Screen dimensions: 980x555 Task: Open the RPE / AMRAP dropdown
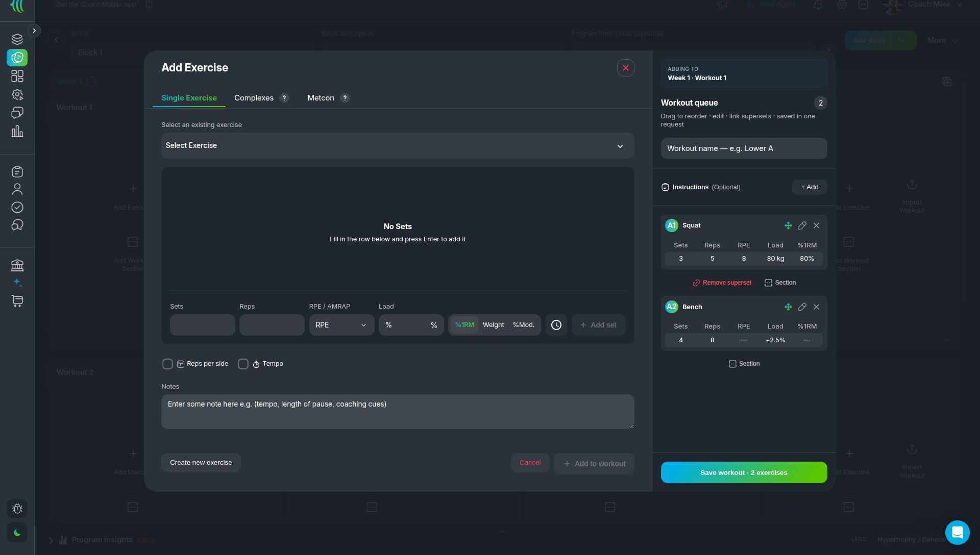click(341, 325)
